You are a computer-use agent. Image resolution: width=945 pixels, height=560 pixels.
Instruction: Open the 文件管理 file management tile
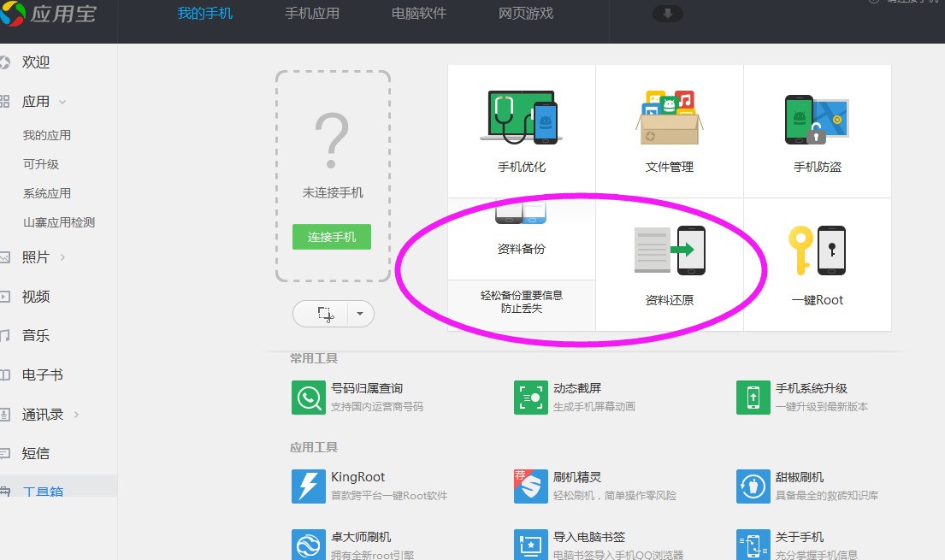point(669,131)
